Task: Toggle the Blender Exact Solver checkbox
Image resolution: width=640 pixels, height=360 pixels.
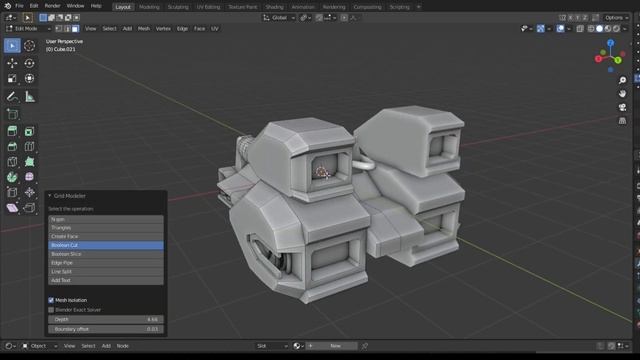Action: [x=51, y=310]
